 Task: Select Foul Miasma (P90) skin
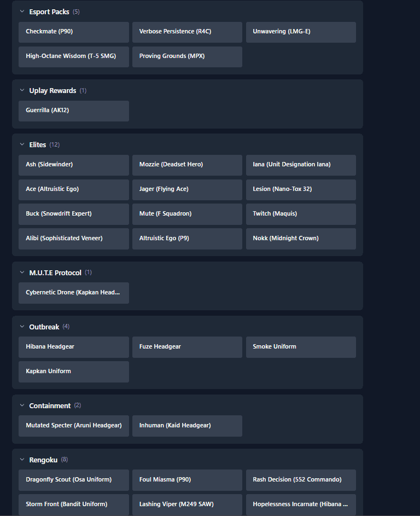point(187,480)
